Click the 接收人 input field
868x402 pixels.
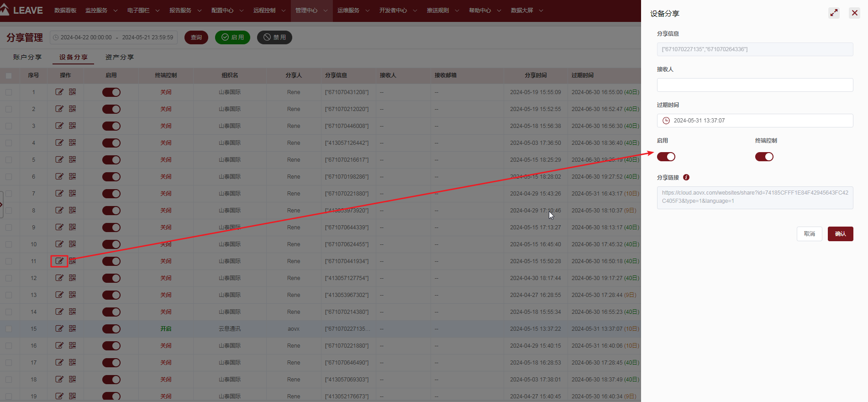pos(755,85)
